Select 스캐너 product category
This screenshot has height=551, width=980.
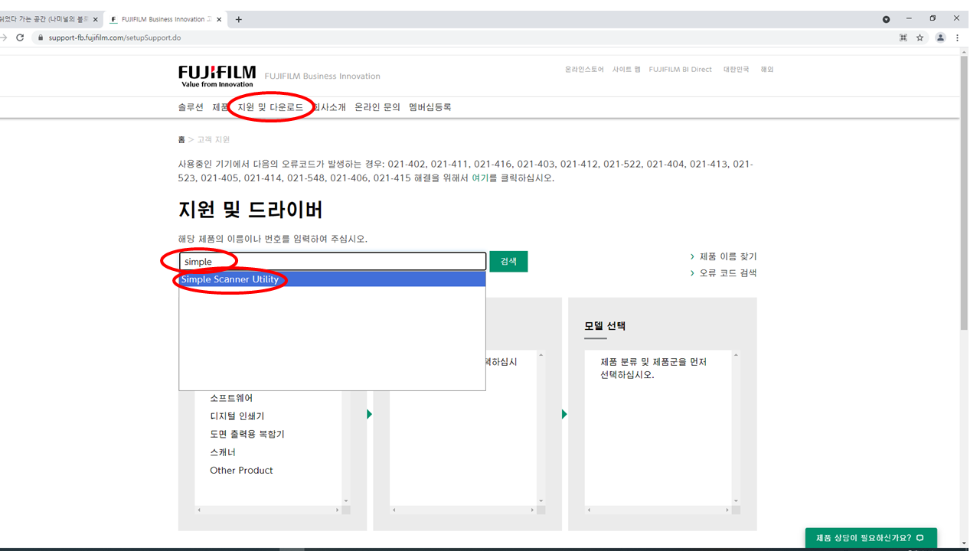pos(223,452)
